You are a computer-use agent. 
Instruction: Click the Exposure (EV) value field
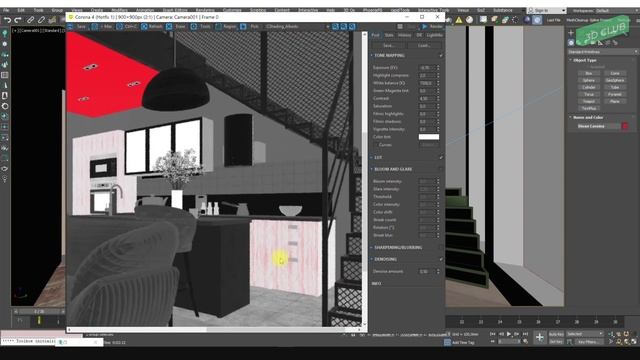tap(427, 68)
